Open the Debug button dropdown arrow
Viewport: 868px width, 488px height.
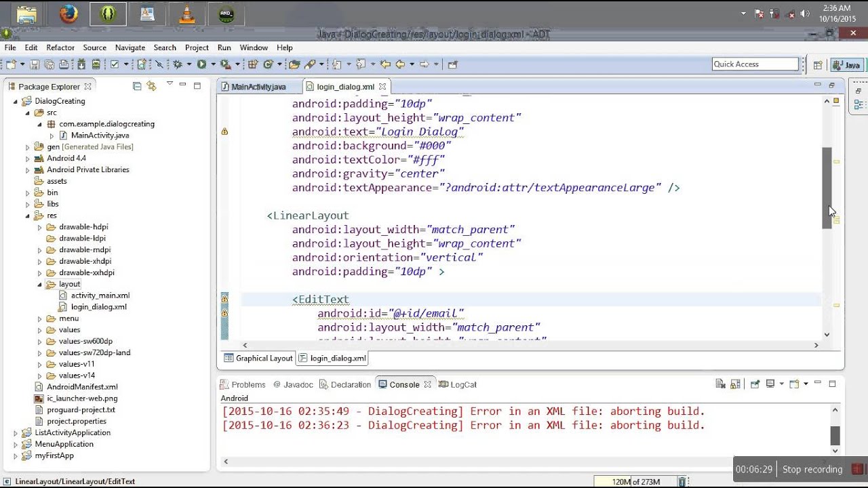(189, 64)
